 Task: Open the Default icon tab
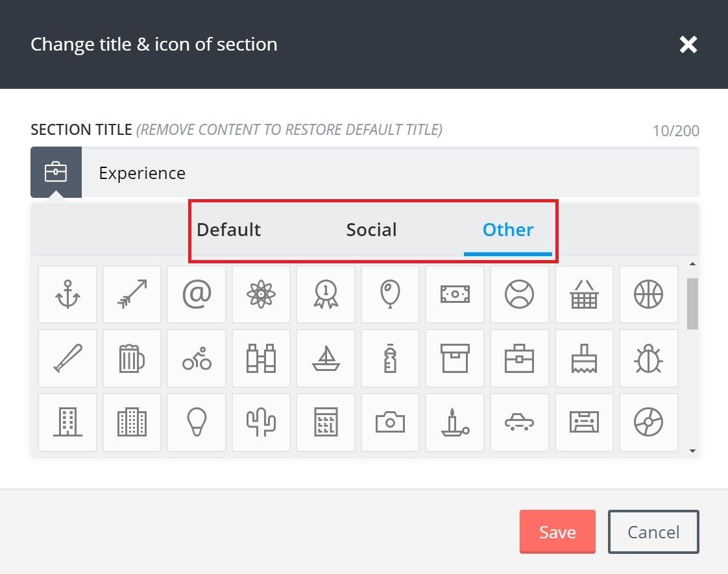coord(228,229)
